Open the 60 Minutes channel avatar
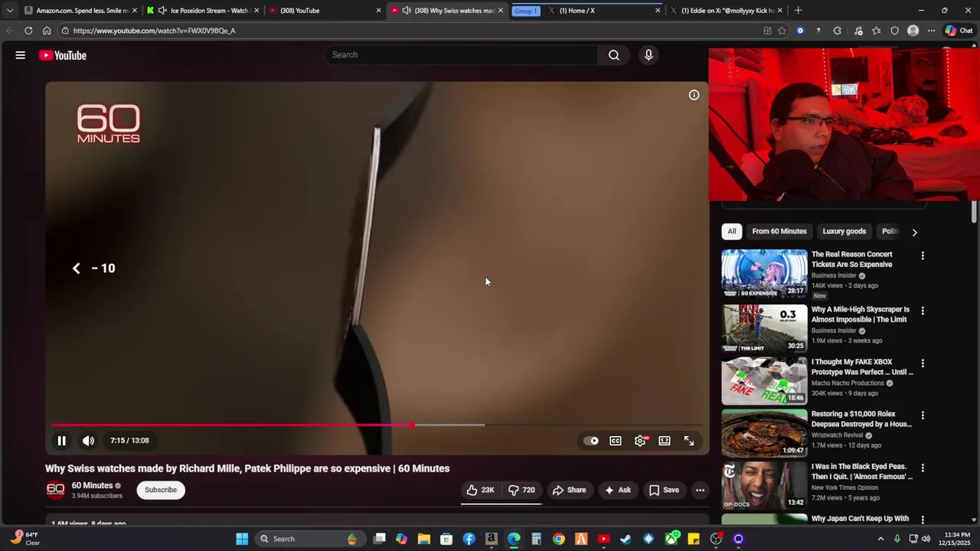This screenshot has height=551, width=980. coord(56,490)
